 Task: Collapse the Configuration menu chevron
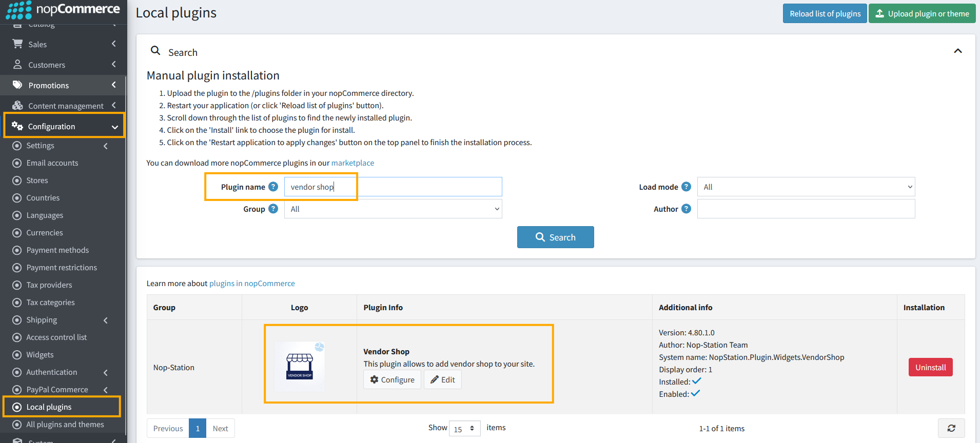[x=115, y=127]
